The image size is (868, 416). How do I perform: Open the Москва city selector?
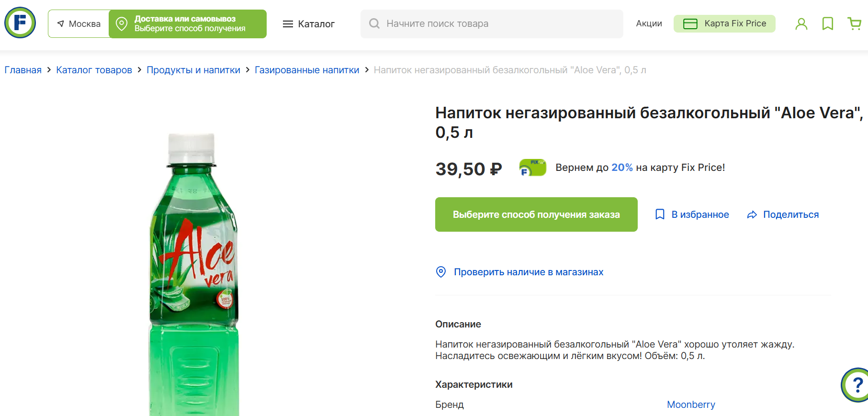79,24
